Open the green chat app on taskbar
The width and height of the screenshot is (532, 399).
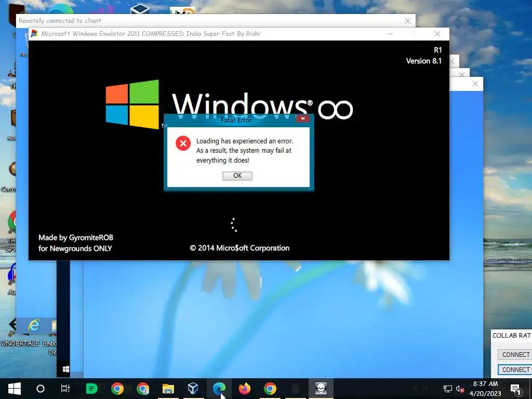[x=91, y=389]
